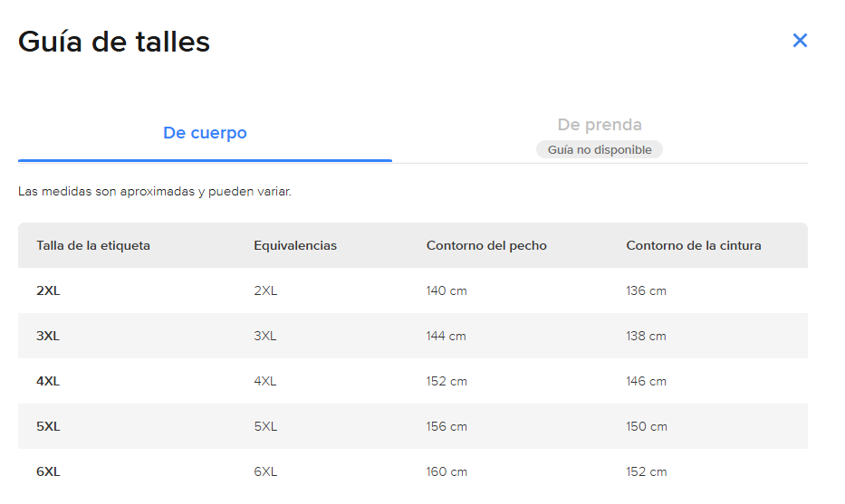The image size is (845, 504).
Task: Select the De prenda tab
Action: pos(600,125)
